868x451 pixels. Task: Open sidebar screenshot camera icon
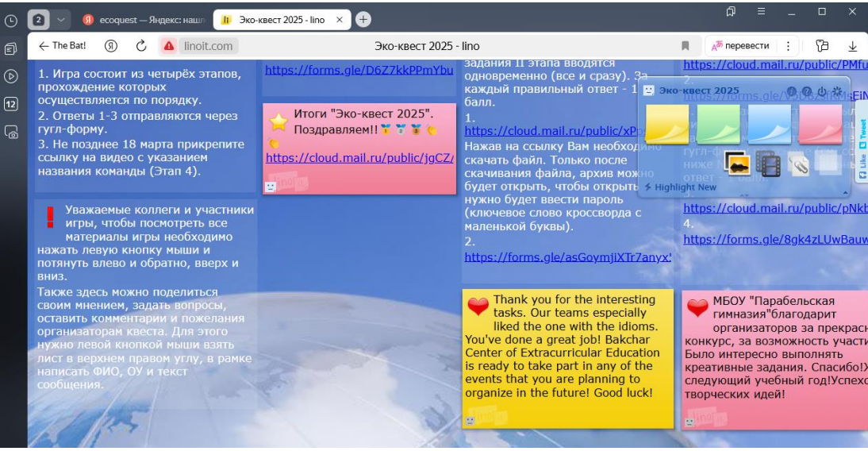pos(11,133)
